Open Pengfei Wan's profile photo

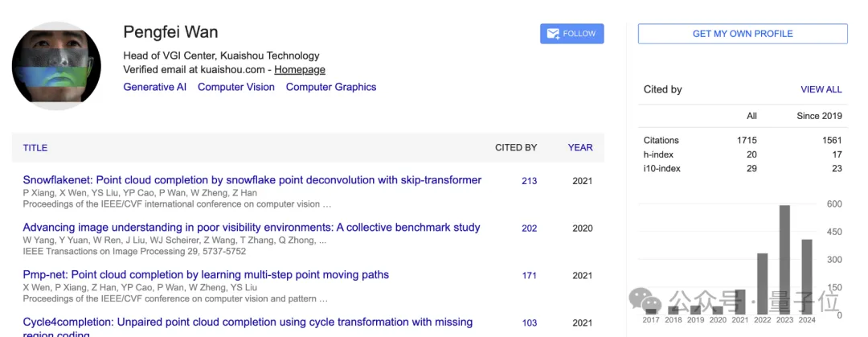click(56, 66)
